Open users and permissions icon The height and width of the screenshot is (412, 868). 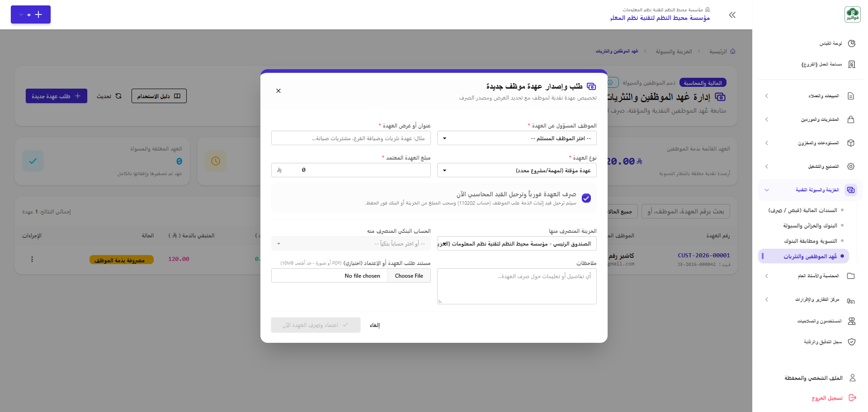pos(852,321)
